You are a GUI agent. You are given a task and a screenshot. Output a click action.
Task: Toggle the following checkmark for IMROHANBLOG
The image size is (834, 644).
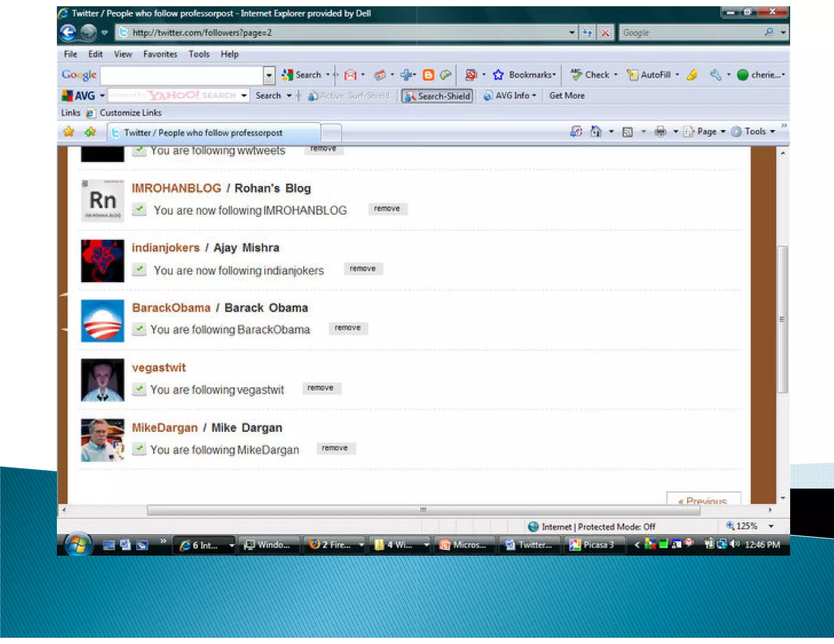click(x=139, y=210)
